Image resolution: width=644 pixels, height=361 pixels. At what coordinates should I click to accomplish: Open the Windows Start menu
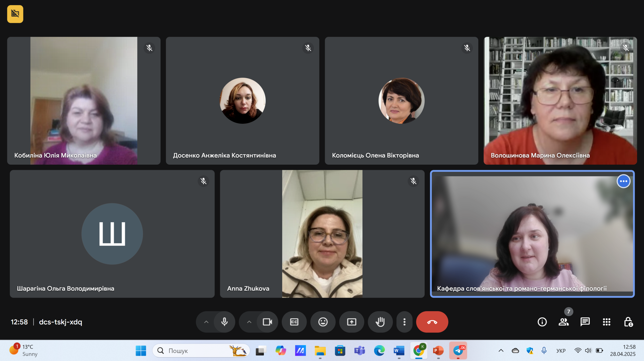pos(141,351)
